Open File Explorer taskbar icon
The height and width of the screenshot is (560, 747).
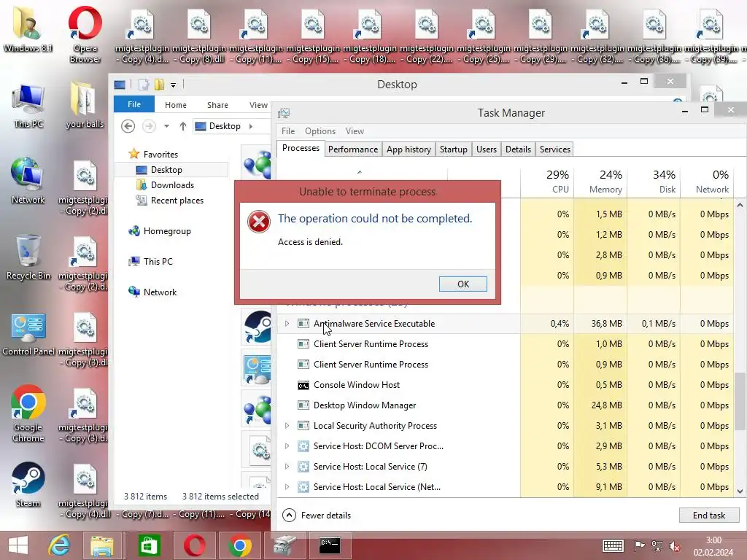click(102, 545)
